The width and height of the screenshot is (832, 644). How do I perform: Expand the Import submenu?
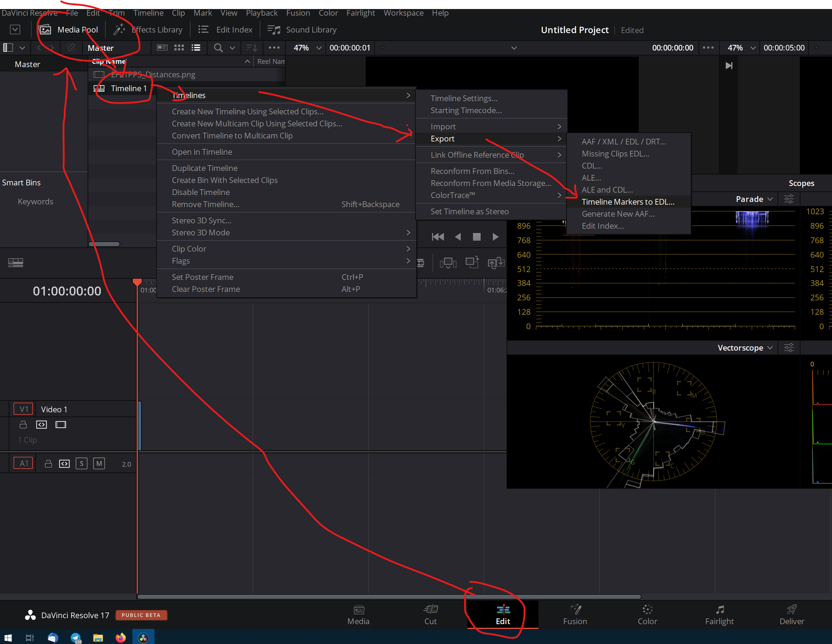(492, 126)
